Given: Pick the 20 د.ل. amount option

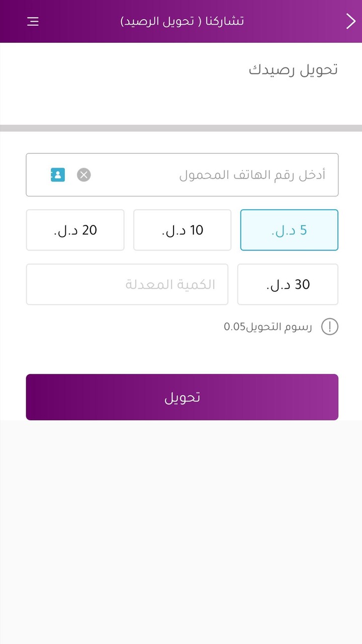Looking at the screenshot, I should pos(75,230).
